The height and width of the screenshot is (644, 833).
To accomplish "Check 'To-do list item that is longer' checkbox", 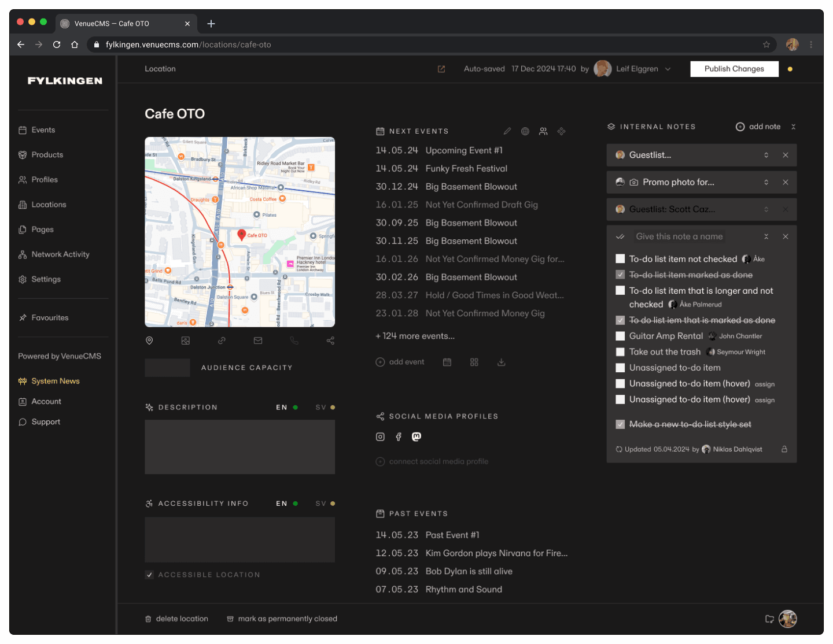I will (x=620, y=291).
